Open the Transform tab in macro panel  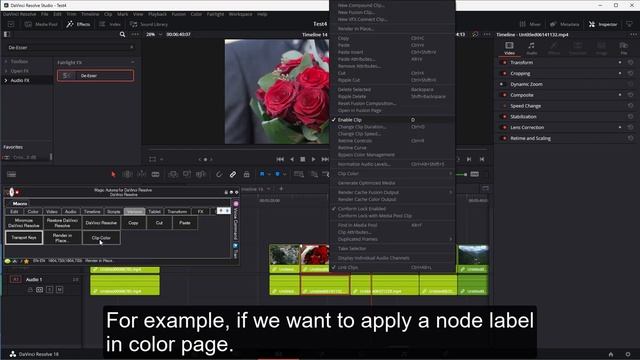tap(177, 211)
